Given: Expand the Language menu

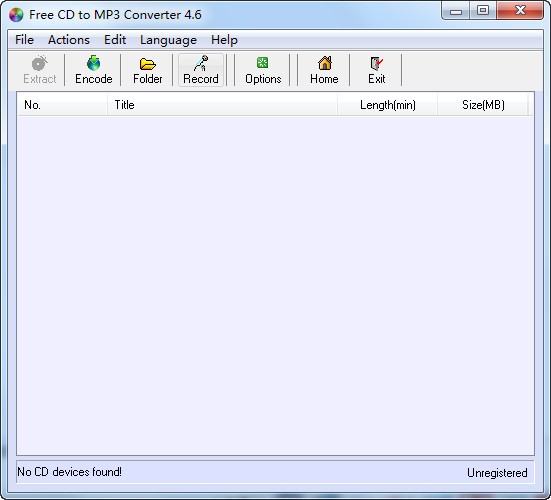Looking at the screenshot, I should tap(168, 40).
